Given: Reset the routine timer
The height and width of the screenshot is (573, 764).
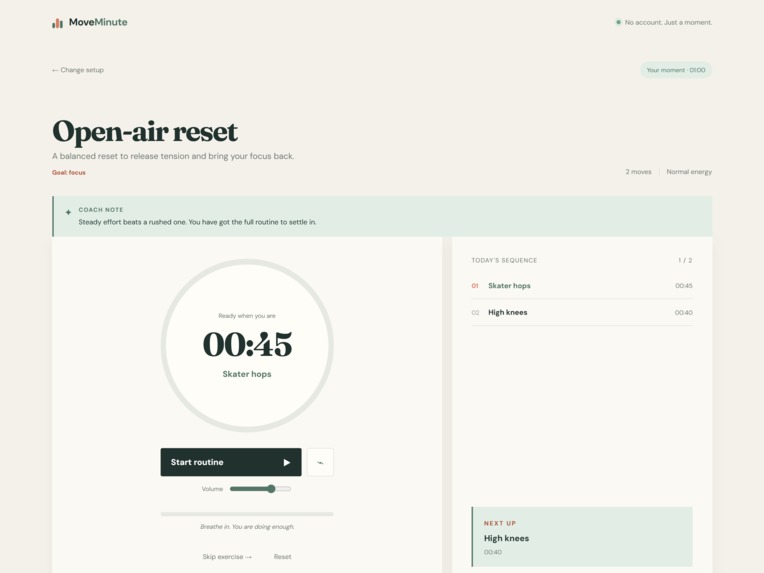Looking at the screenshot, I should [x=283, y=556].
